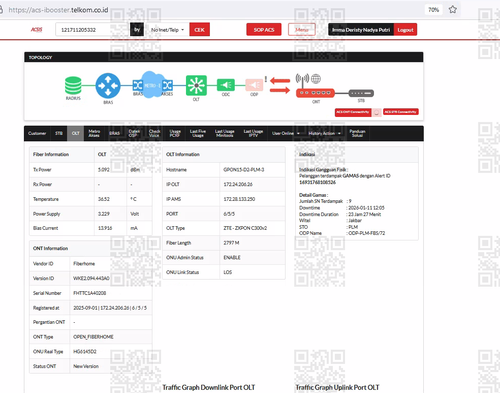
Task: Click the ONT Type value OPEN_FIBERHOME
Action: tap(93, 337)
